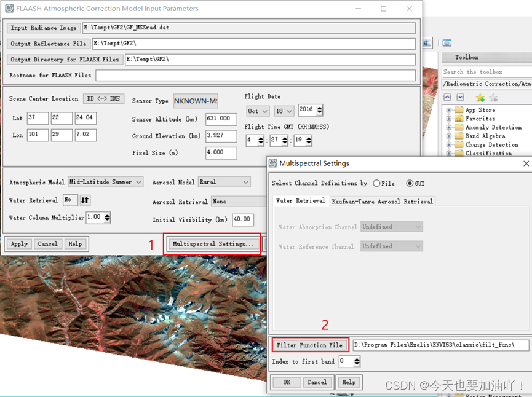Adjust the Flight Time minutes stepper 27
This screenshot has width=532, height=397.
pos(285,140)
